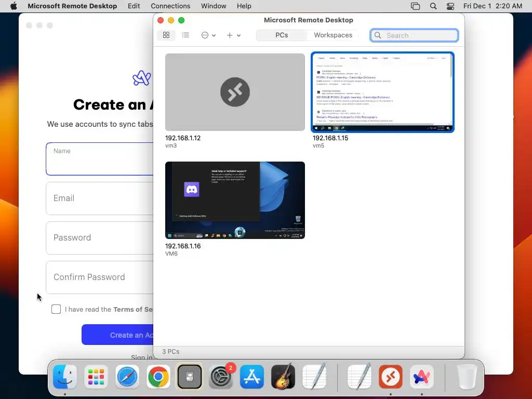532x399 pixels.
Task: Click the Email field in the background window
Action: click(x=100, y=198)
